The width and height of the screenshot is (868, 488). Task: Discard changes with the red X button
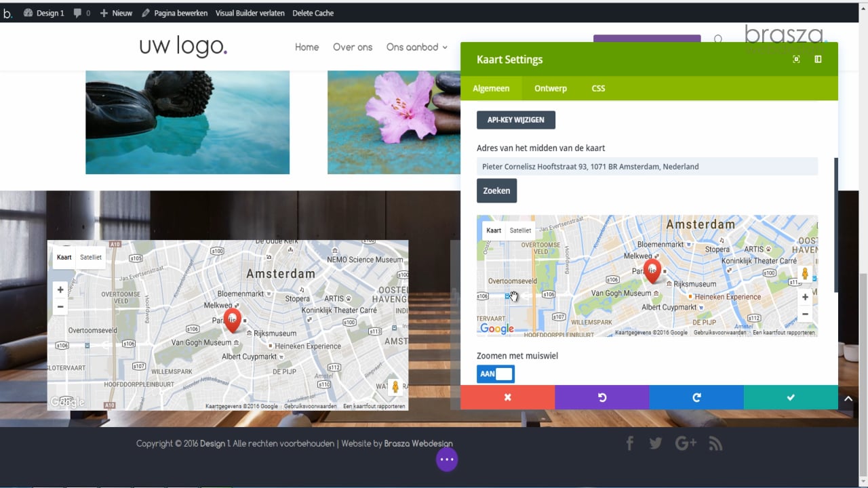pos(507,397)
